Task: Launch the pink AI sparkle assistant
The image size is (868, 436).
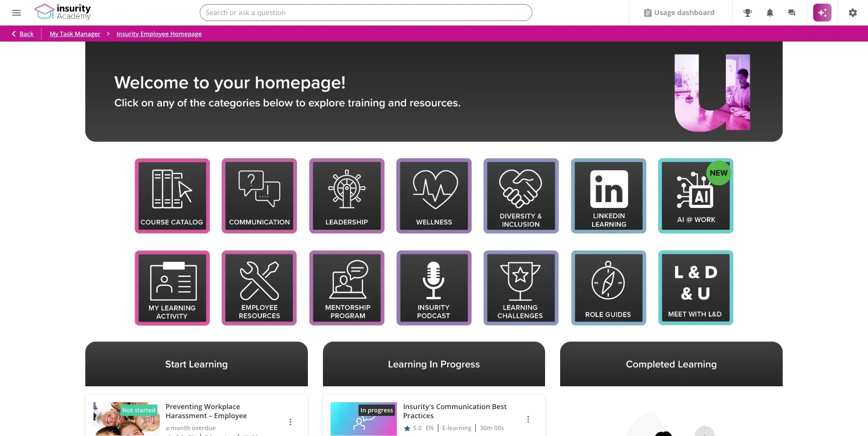Action: 822,13
